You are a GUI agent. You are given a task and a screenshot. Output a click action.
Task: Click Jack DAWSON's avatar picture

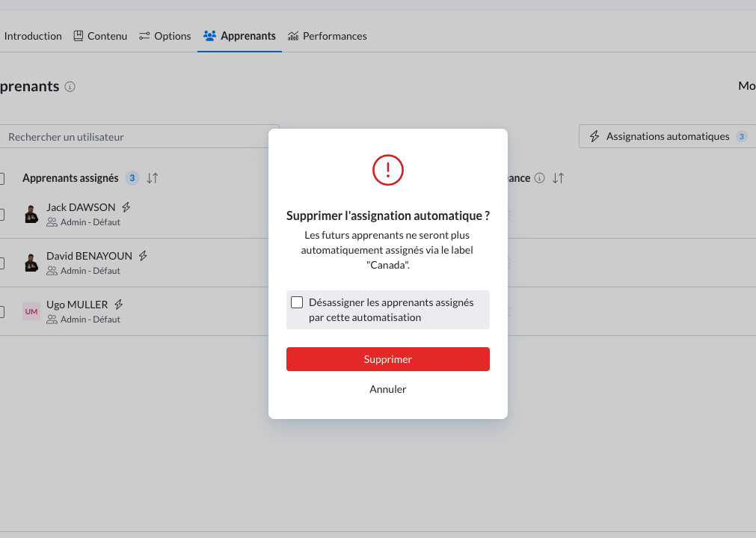[x=31, y=214]
